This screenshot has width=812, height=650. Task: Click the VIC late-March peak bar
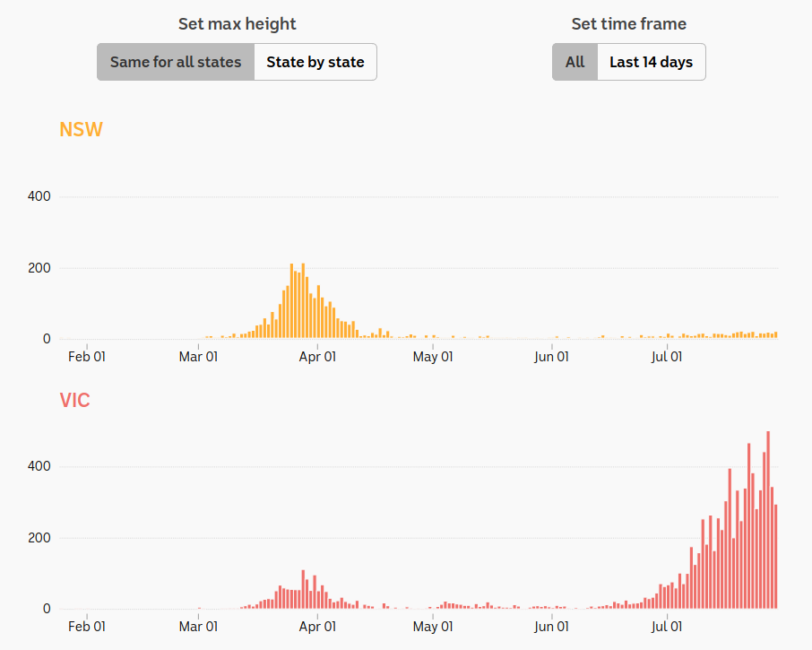pos(303,589)
